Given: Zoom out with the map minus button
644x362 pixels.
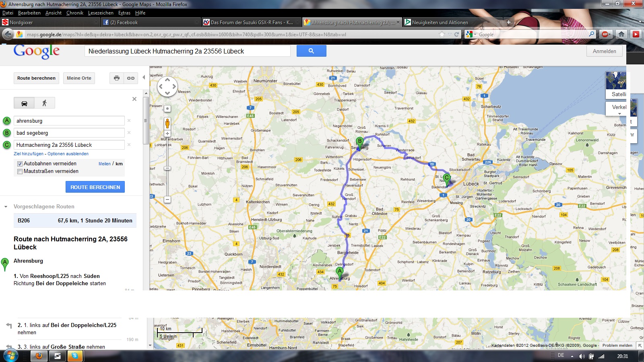Looking at the screenshot, I should 167,200.
